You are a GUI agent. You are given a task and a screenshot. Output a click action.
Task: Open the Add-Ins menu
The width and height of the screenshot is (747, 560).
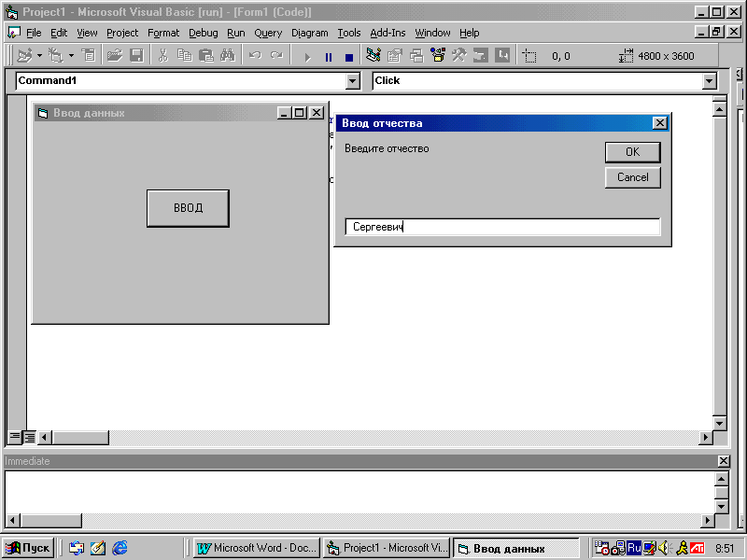[x=388, y=33]
